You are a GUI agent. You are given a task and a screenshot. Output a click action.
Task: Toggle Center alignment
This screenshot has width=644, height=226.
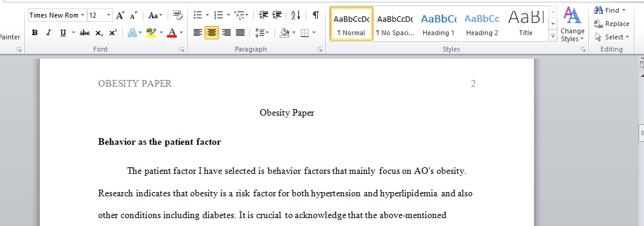212,33
